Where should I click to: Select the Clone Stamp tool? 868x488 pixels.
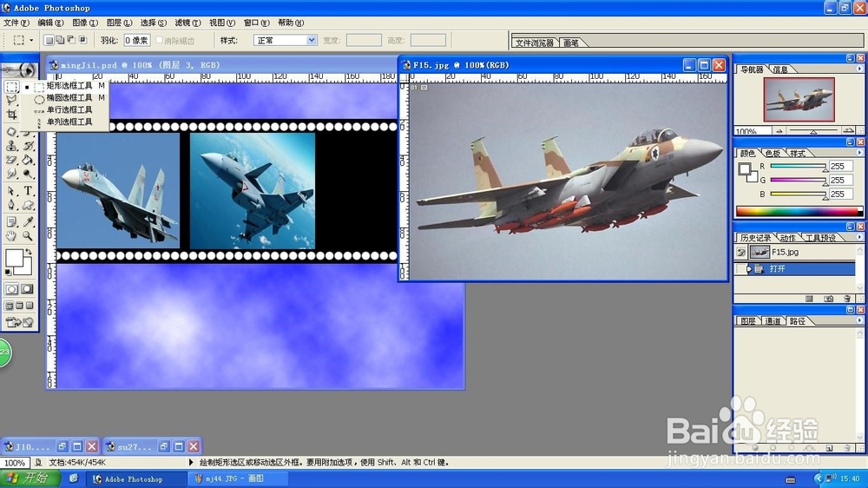click(x=11, y=146)
